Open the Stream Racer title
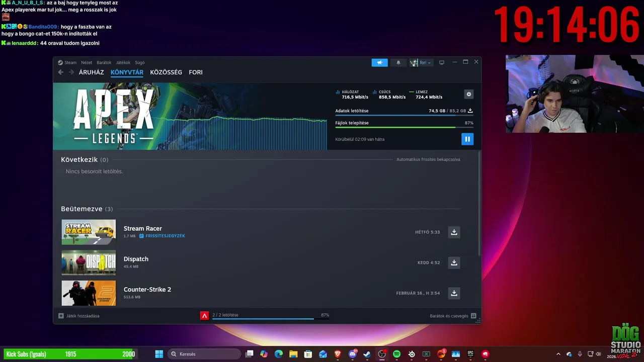This screenshot has height=362, width=644. pos(143,228)
